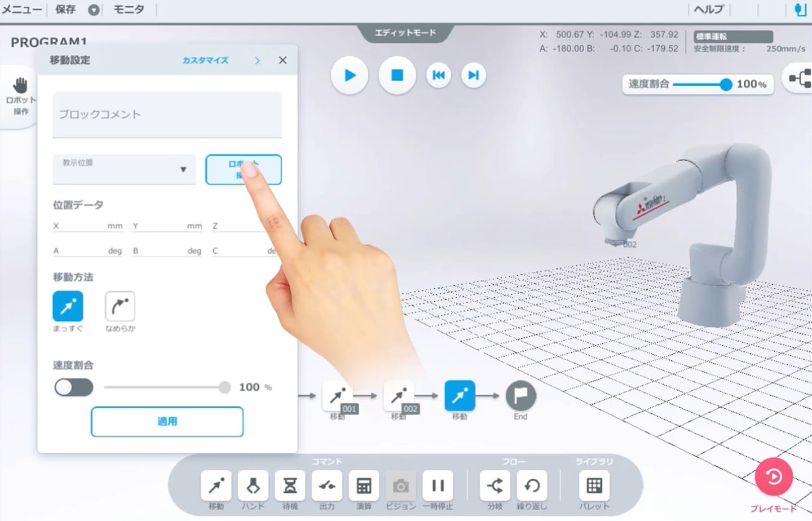Open the Calculation (演算) command
Image resolution: width=812 pixels, height=521 pixels.
pos(364,485)
